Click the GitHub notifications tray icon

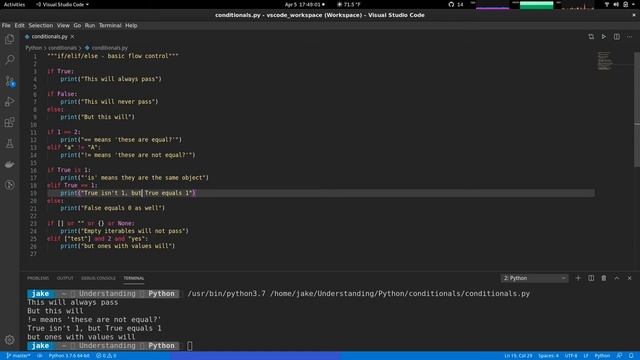[x=451, y=4]
